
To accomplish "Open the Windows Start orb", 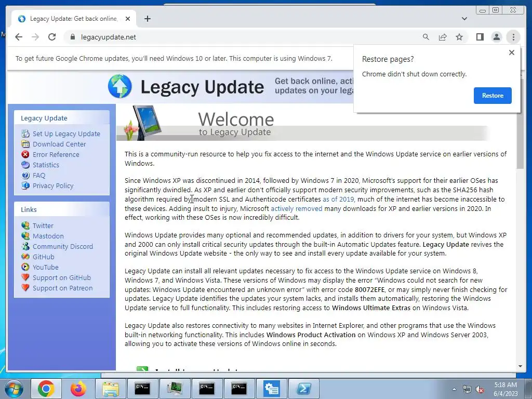I will pos(14,389).
